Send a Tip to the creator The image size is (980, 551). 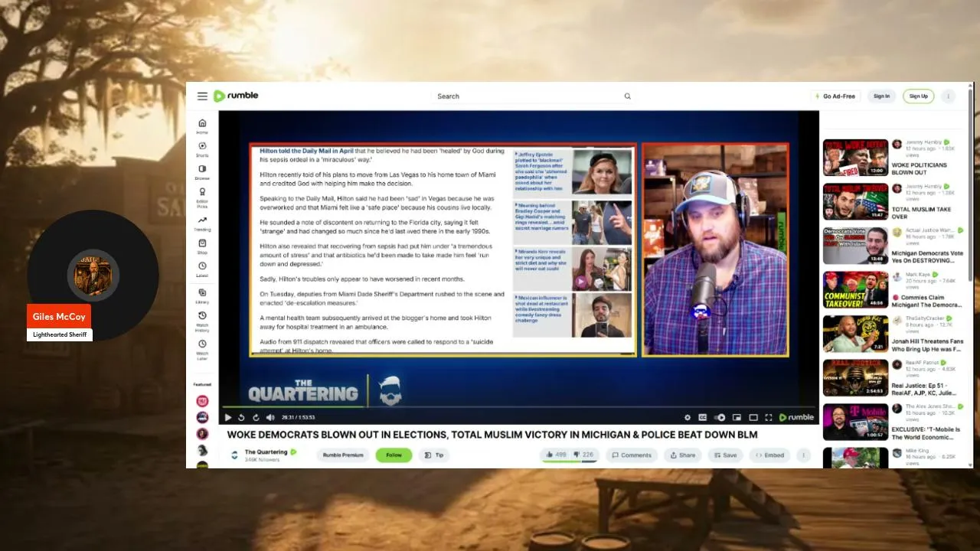434,455
